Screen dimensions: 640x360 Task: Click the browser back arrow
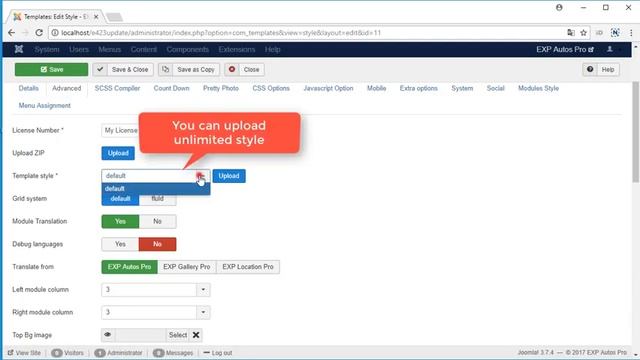pyautogui.click(x=11, y=33)
